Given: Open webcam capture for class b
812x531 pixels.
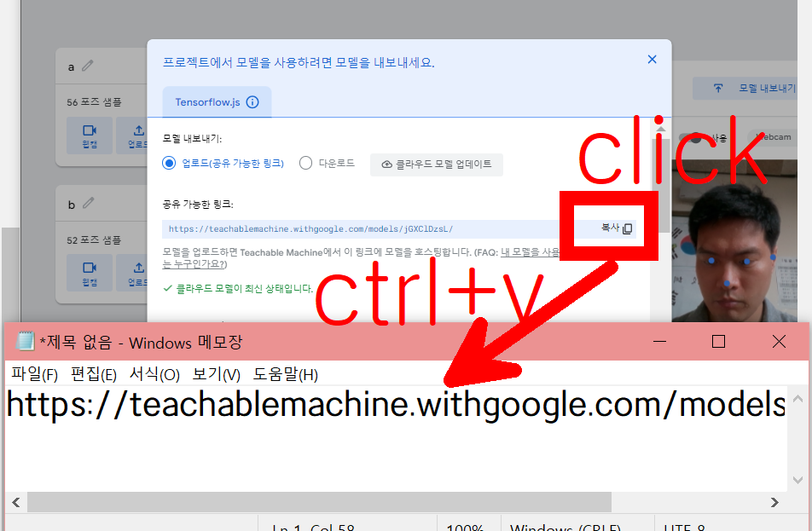Looking at the screenshot, I should (x=90, y=273).
